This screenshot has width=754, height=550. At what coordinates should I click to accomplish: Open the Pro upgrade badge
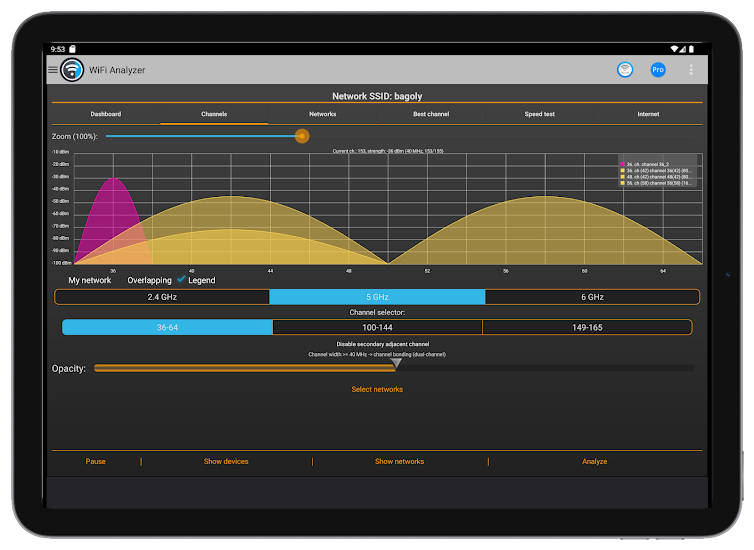click(658, 69)
